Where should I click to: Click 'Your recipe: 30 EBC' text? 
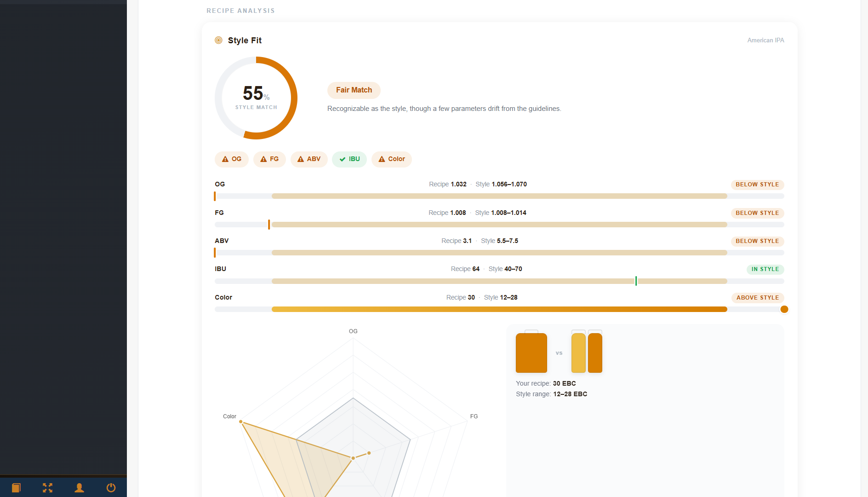546,383
